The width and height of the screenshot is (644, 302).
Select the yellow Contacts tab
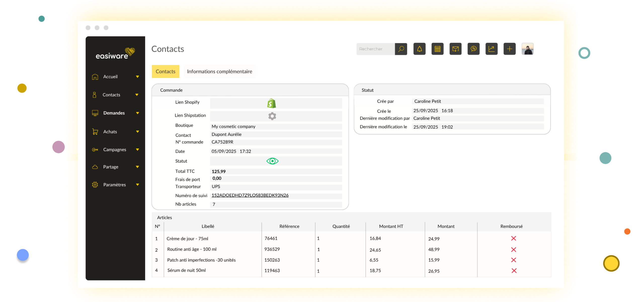[165, 71]
